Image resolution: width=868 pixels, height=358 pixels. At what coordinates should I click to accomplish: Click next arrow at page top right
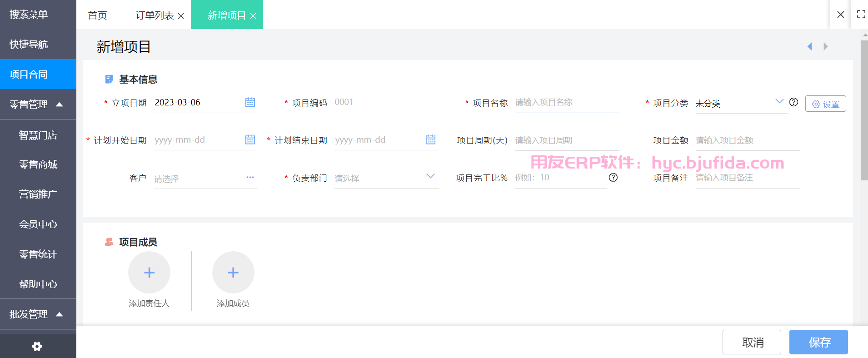826,46
